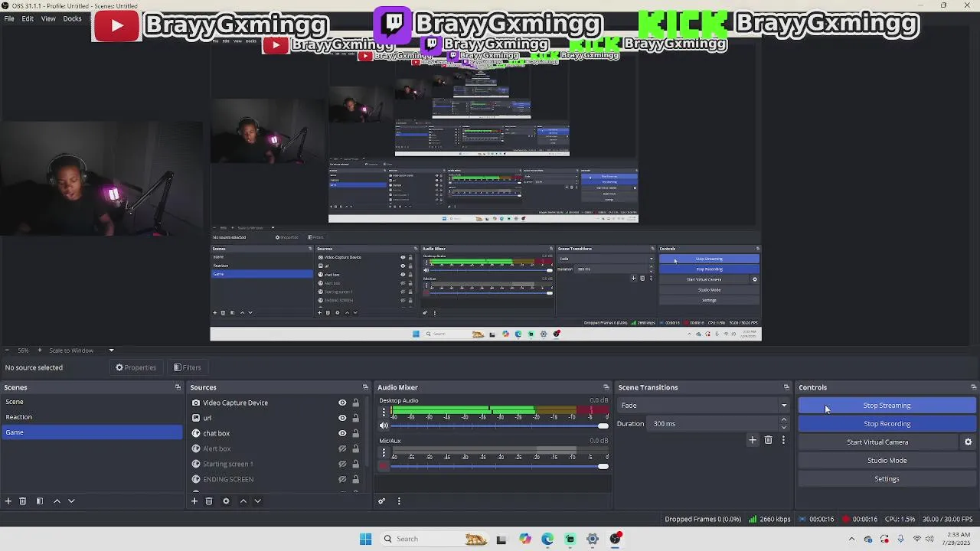This screenshot has width=980, height=551.
Task: Open transition properties three-dot menu
Action: tap(783, 440)
